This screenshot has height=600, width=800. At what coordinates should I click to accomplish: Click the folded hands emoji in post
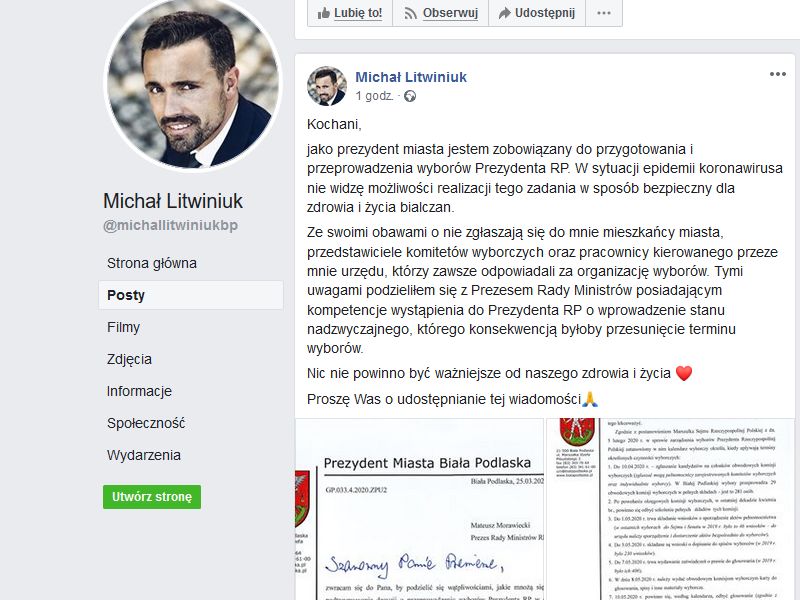590,398
